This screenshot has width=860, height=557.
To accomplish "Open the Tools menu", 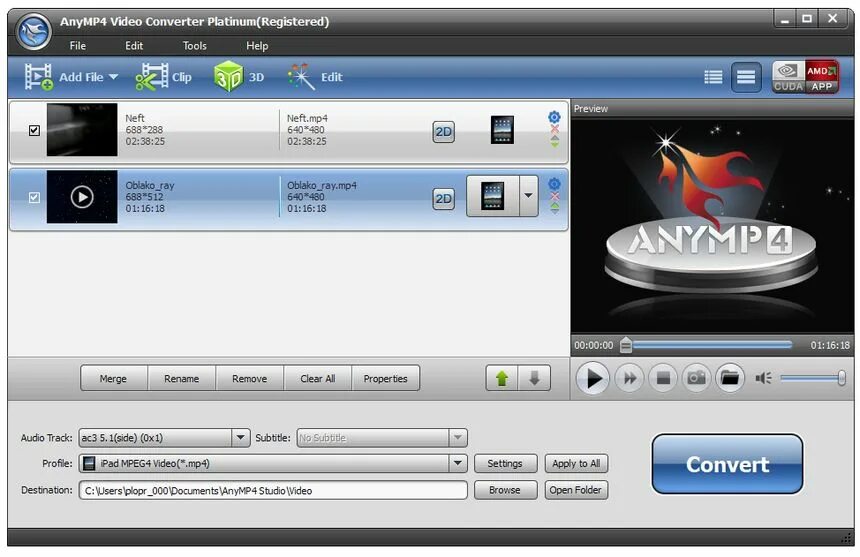I will [x=195, y=46].
